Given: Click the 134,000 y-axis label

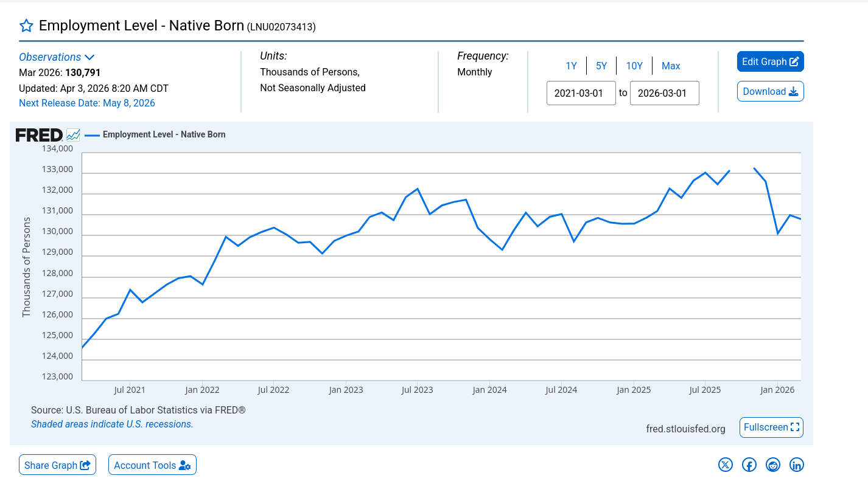Looking at the screenshot, I should click(57, 148).
